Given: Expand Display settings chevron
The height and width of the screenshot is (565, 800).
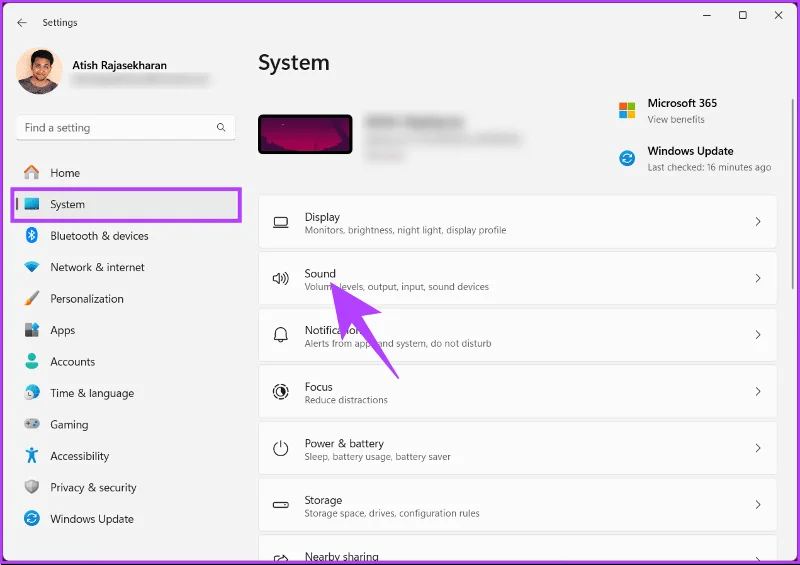Looking at the screenshot, I should click(758, 222).
